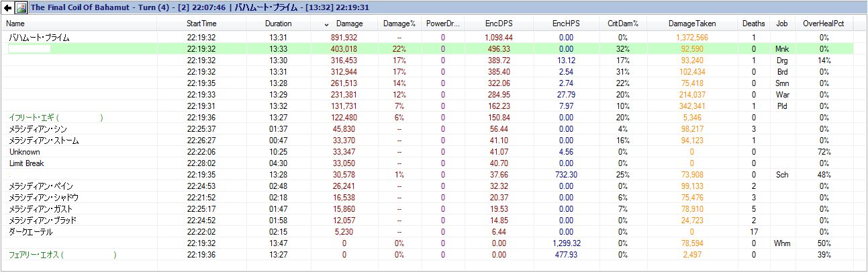Select the バハムート・プライム row
Screen dimensions: 868x275
coord(427,38)
